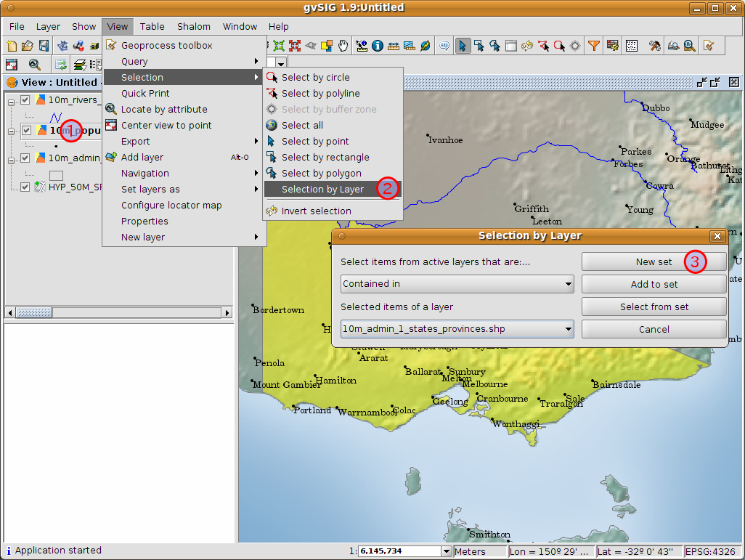
Task: Select the Measure distance ruler icon
Action: 394,46
